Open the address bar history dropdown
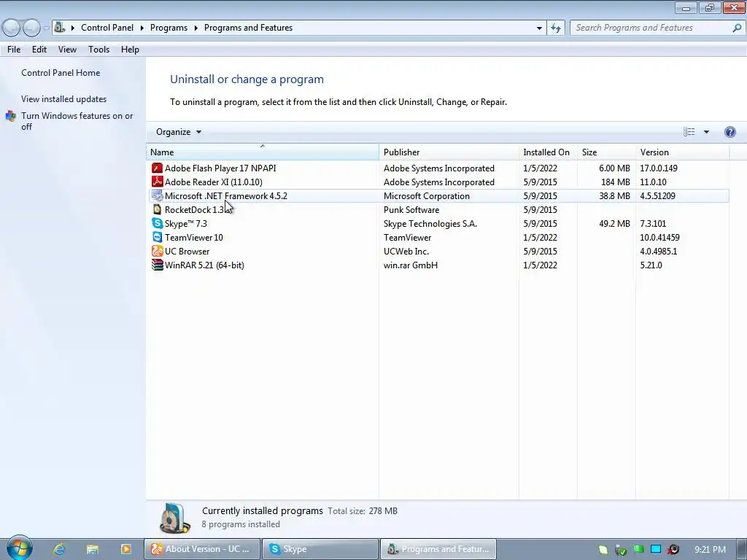 (539, 28)
